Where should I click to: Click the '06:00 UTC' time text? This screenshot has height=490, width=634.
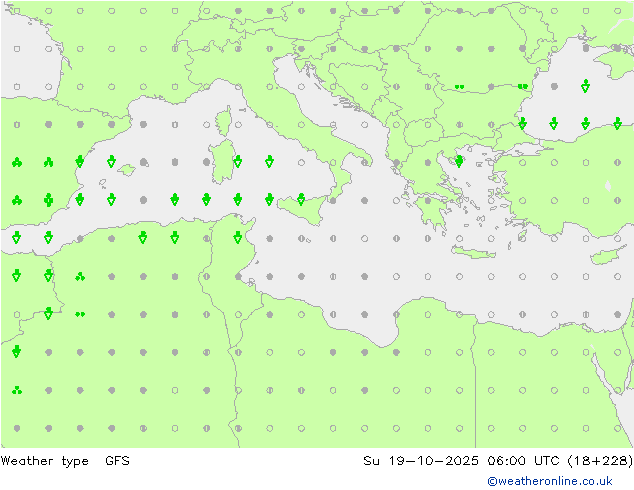(x=524, y=460)
